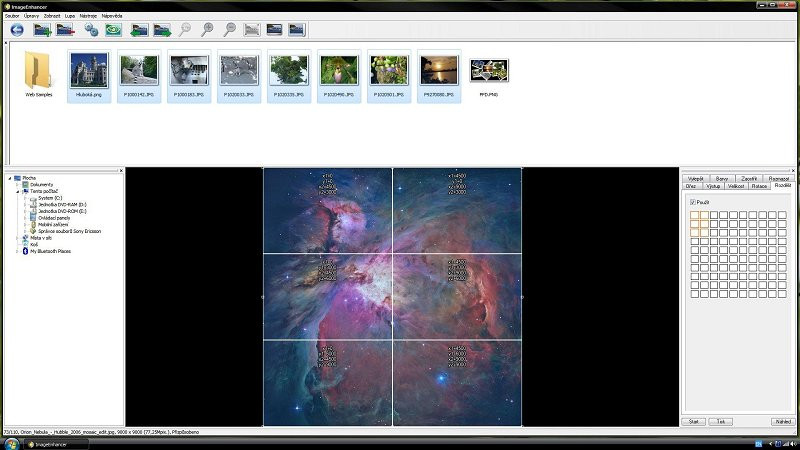
Task: Click the blue back arrow toolbar icon
Action: coord(17,30)
